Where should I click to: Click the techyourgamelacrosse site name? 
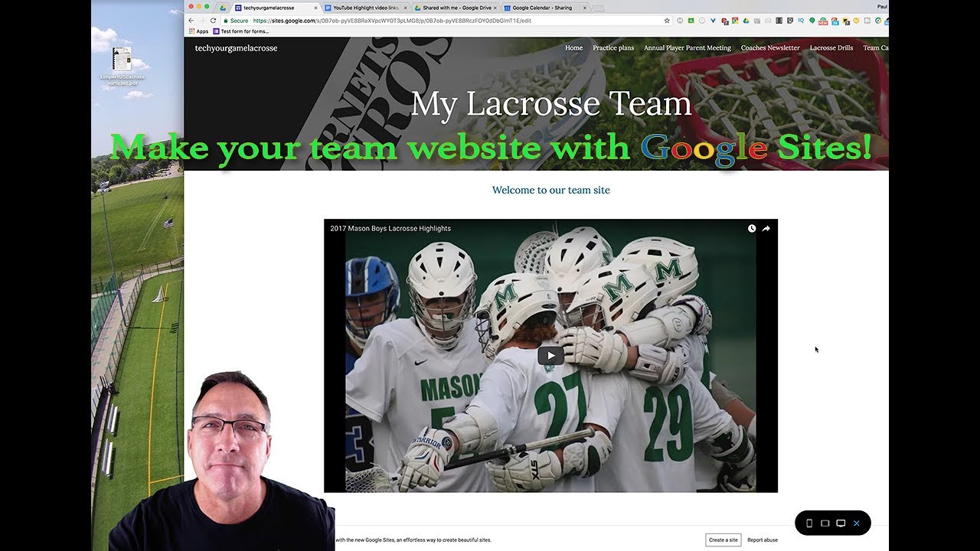click(x=236, y=48)
